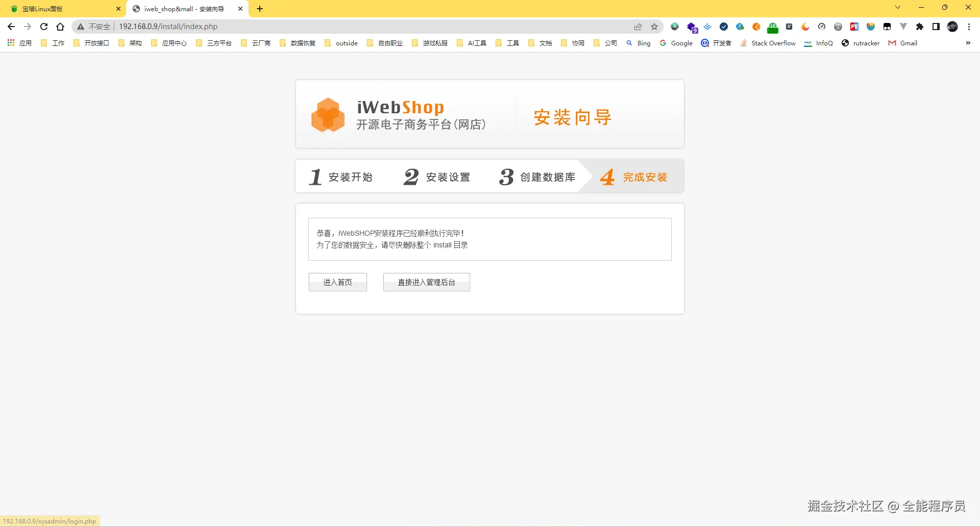Close the iweb_shop&mall tab
Image resolution: width=980 pixels, height=527 pixels.
point(240,9)
